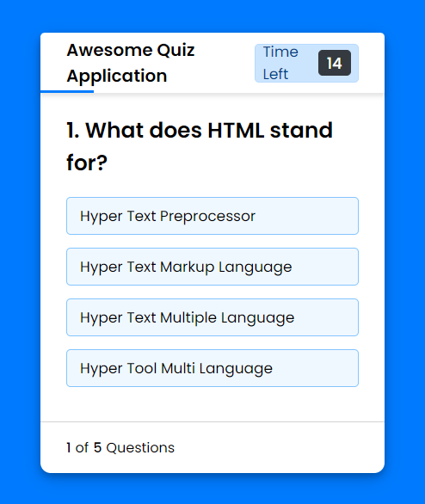This screenshot has height=504, width=425.
Task: Click the word Markup in second option
Action: point(187,267)
